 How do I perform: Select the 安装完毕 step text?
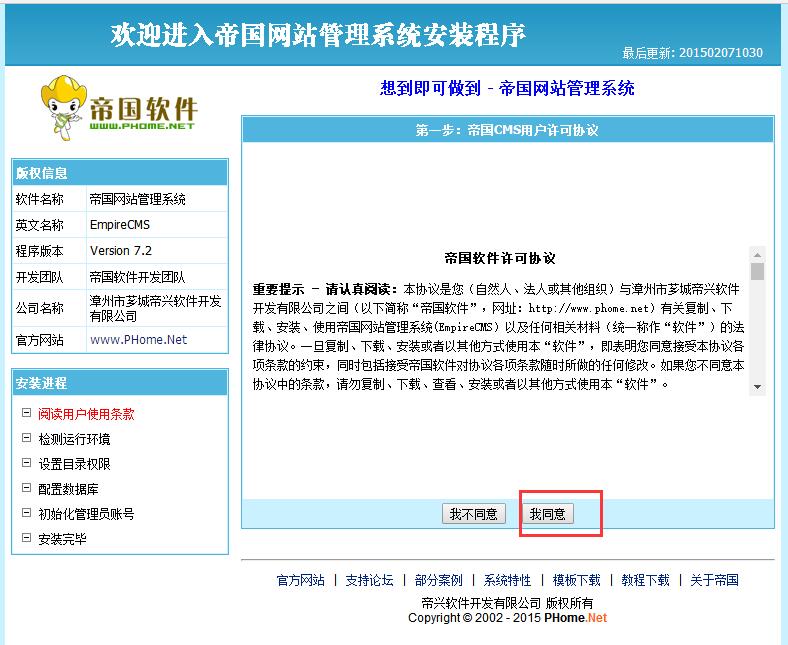[x=62, y=539]
